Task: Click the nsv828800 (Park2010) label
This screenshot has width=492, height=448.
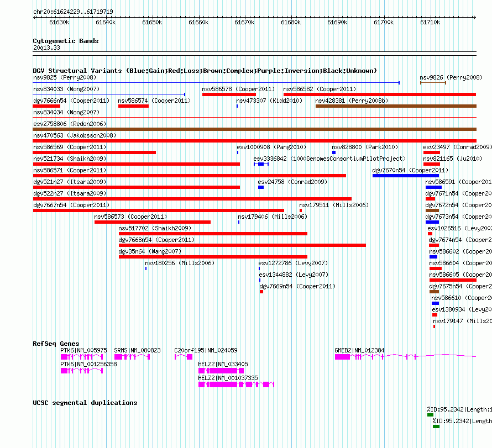Action: (x=365, y=147)
